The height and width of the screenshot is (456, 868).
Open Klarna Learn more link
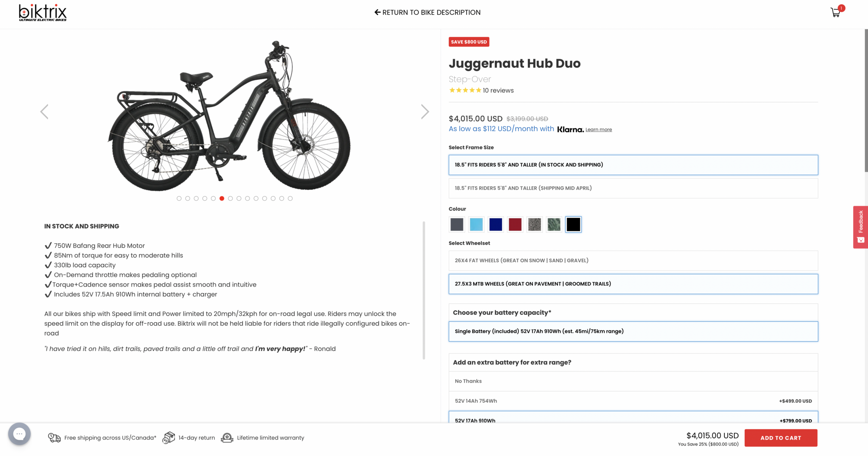click(x=598, y=129)
